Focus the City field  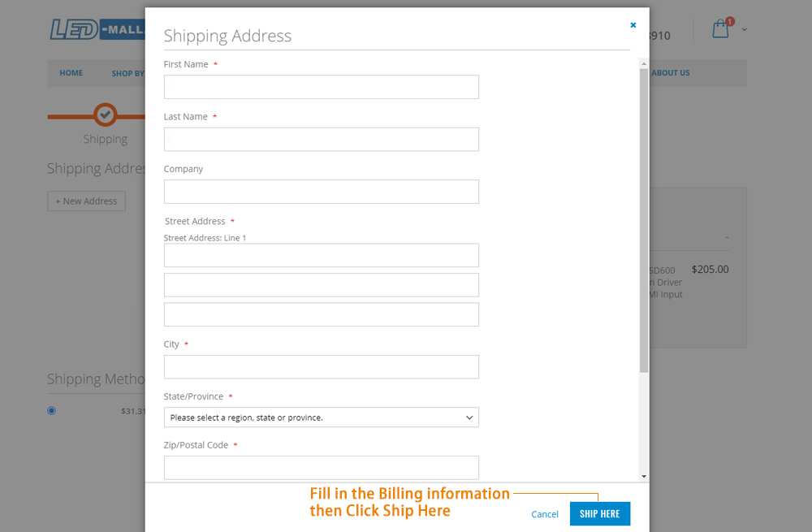(321, 367)
